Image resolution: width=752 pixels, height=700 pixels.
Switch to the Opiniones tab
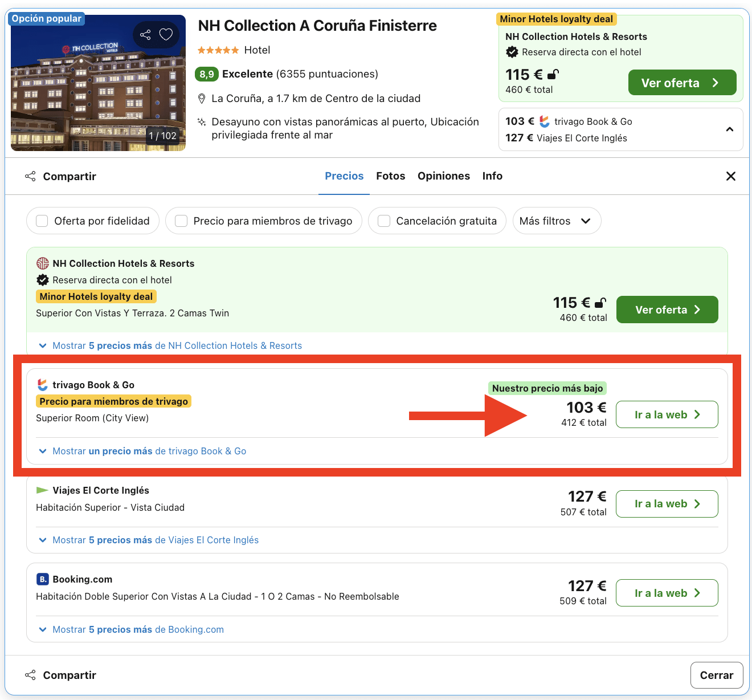(444, 176)
